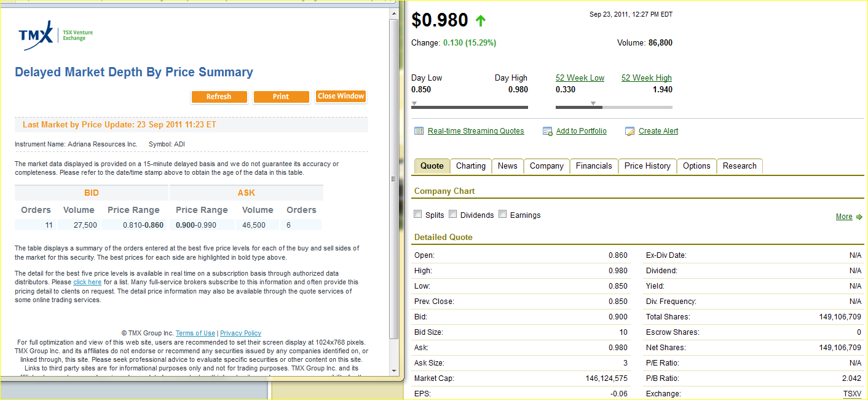The image size is (868, 400).
Task: Open the 'click here' distributors link
Action: [87, 282]
